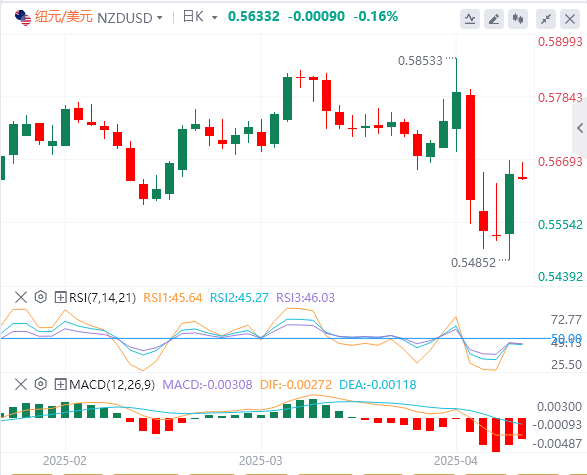Click the -0.16% change value
This screenshot has height=475, width=587.
coord(375,16)
